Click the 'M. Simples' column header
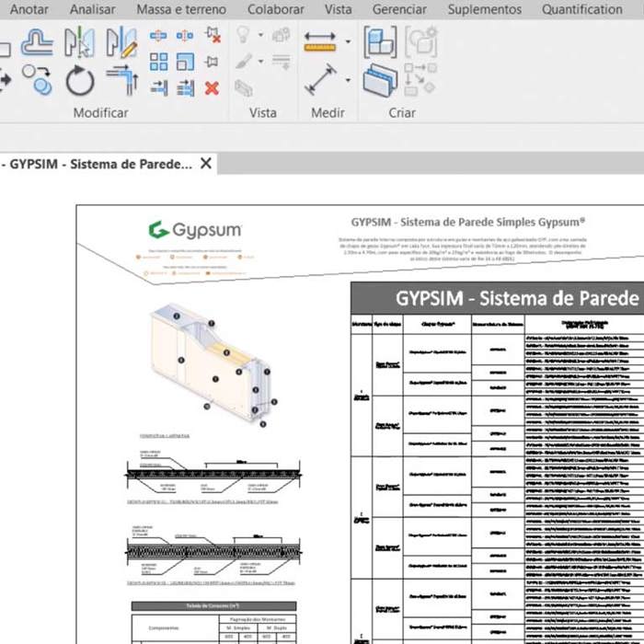 coord(238,628)
